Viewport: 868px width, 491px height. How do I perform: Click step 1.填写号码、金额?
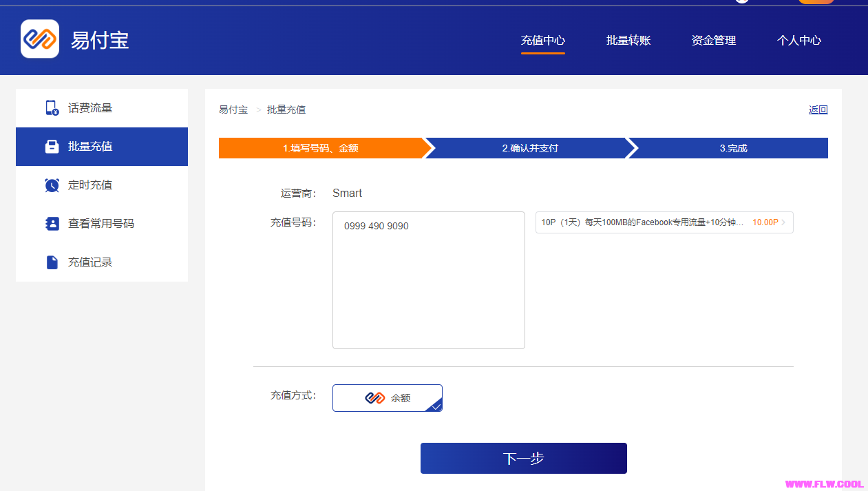(321, 148)
